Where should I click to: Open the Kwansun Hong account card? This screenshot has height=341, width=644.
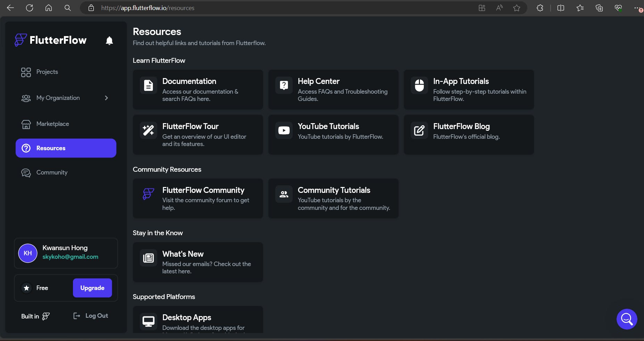tap(66, 253)
